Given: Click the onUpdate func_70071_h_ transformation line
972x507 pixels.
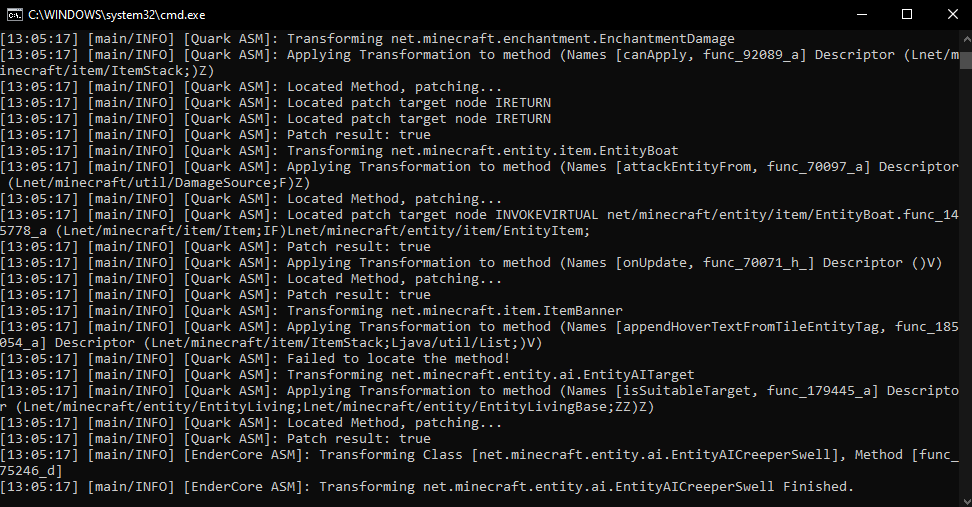Looking at the screenshot, I should tap(471, 263).
